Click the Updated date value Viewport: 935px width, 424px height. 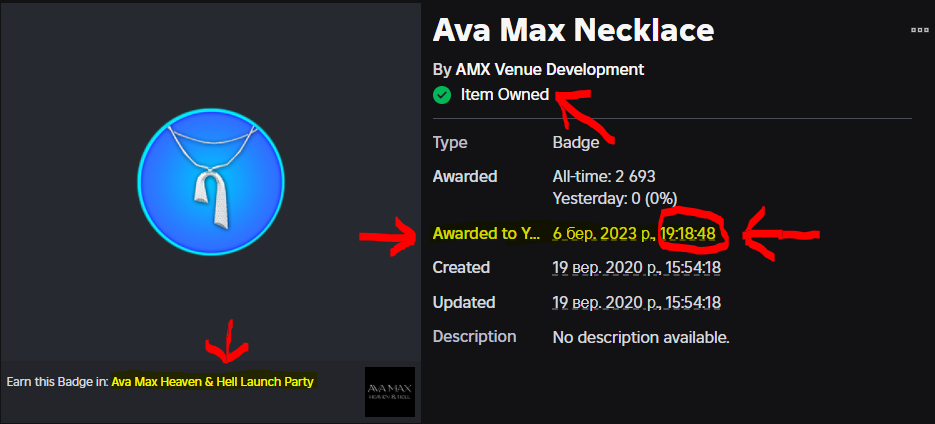(x=637, y=302)
